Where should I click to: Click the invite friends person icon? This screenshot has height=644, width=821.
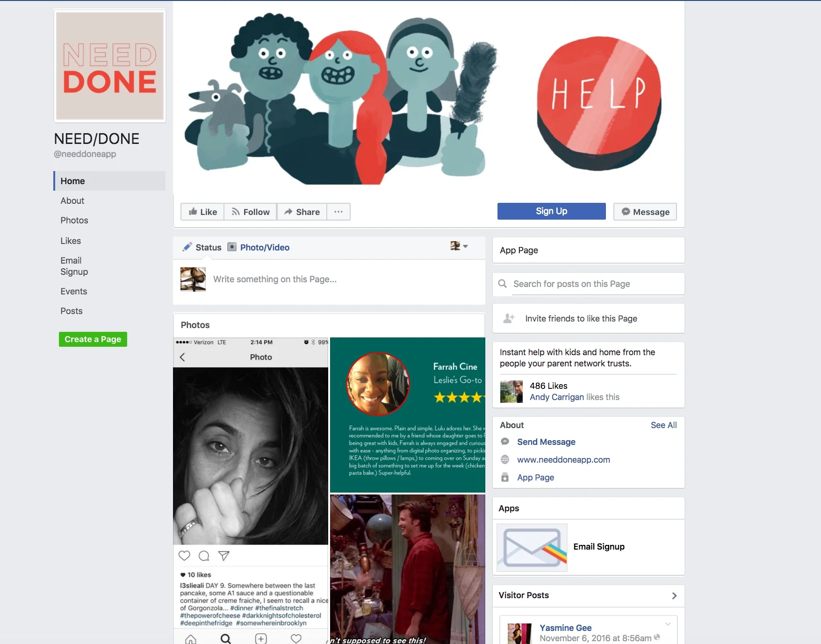tap(509, 318)
